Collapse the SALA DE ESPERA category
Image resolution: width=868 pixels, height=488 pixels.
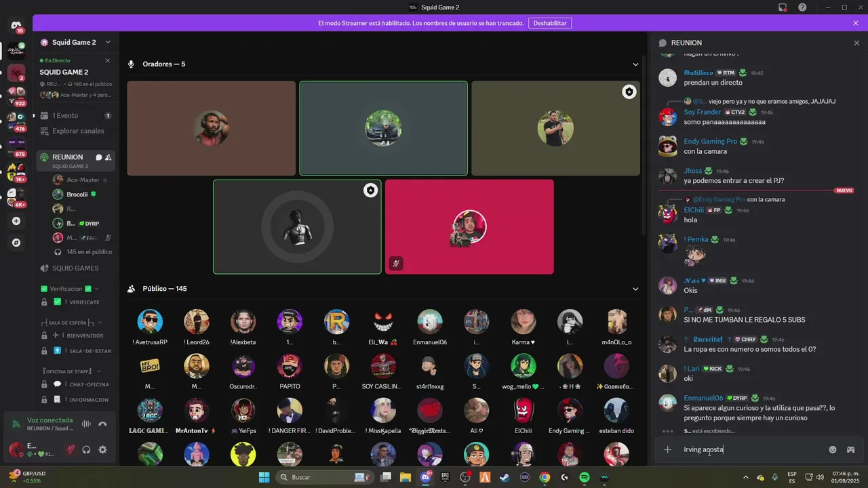[x=72, y=323]
